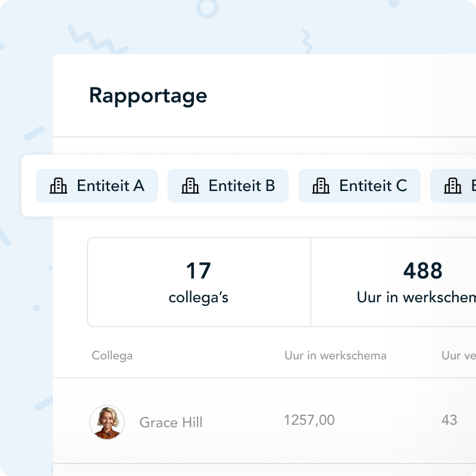Click the 17 collega's summary card
The height and width of the screenshot is (476, 476).
[199, 282]
